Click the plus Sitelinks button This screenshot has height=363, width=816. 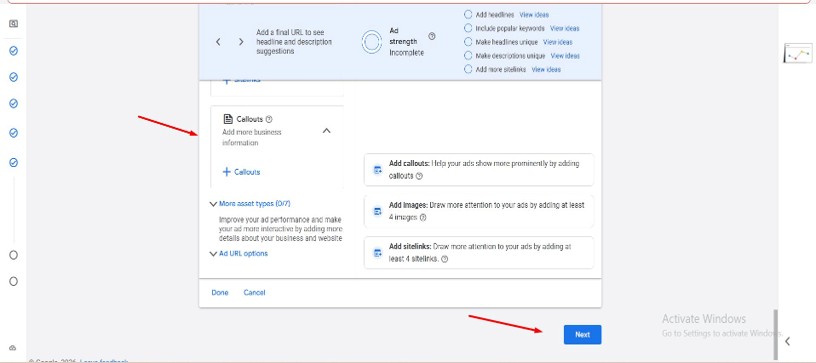click(241, 81)
